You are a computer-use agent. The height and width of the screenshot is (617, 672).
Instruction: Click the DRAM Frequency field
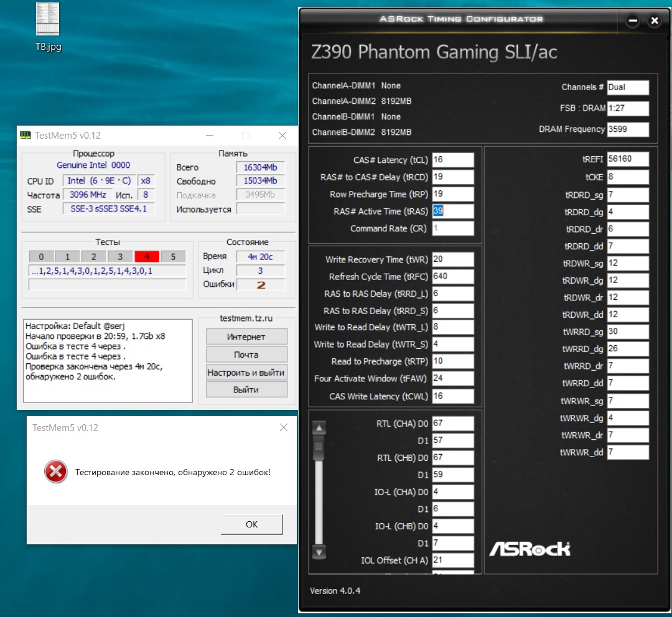click(628, 129)
